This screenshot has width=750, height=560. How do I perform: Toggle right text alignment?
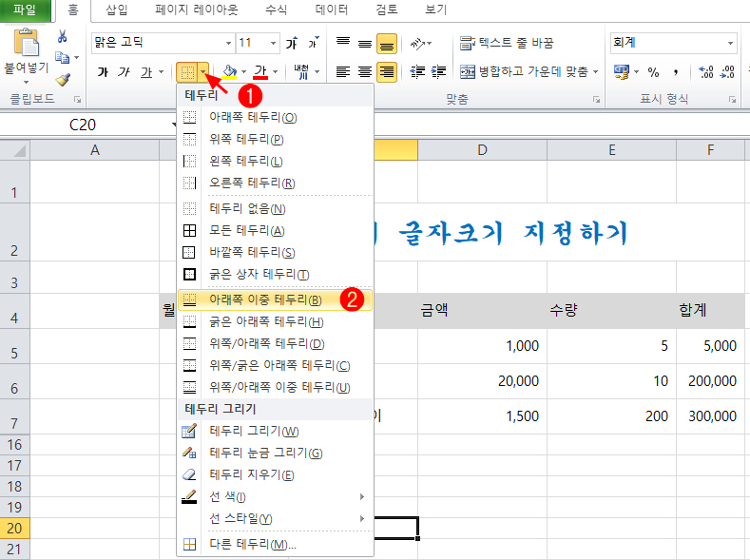click(387, 72)
